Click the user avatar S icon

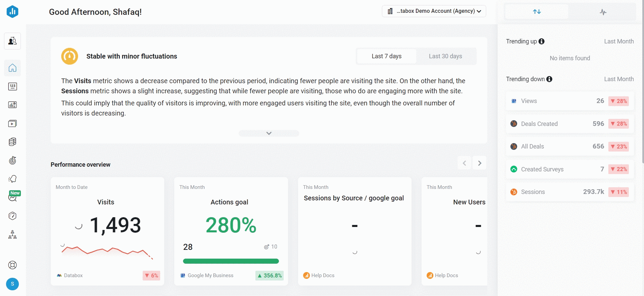12,284
